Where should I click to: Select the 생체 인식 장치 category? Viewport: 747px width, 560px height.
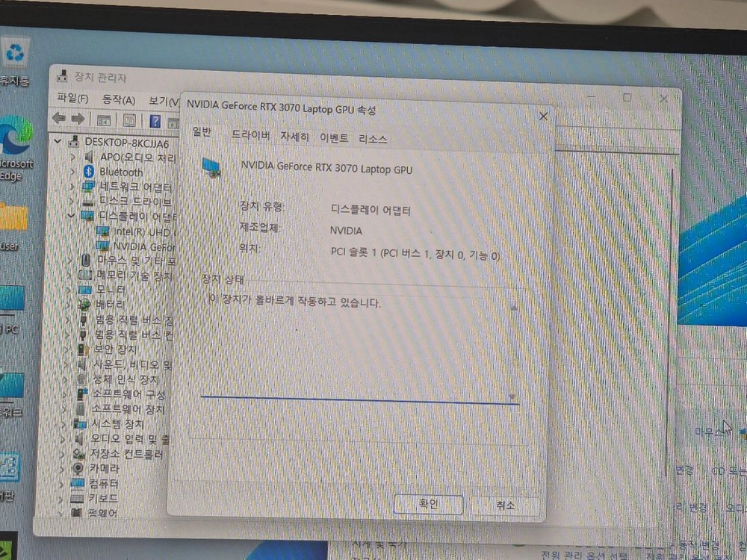pyautogui.click(x=118, y=379)
